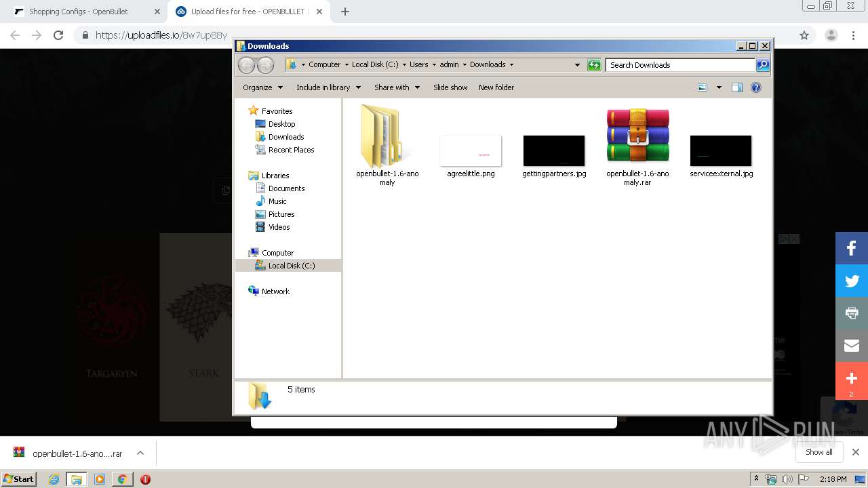Open address bar history dropdown

(577, 65)
